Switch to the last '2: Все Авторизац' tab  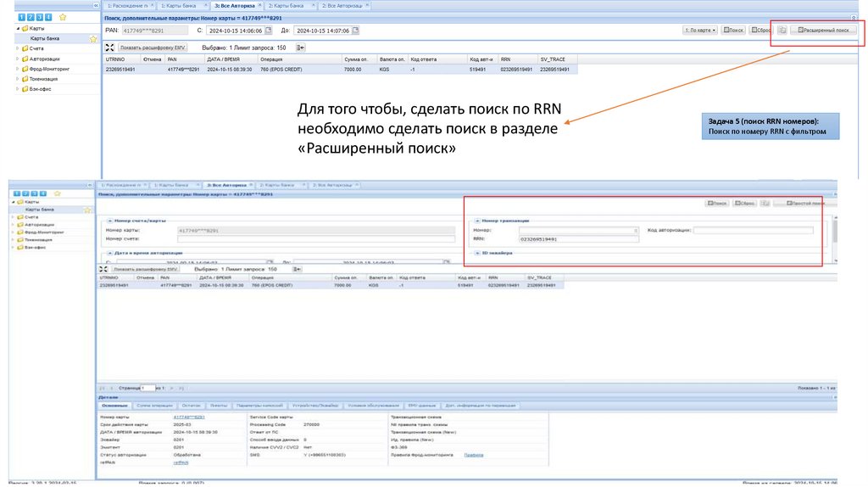click(342, 6)
